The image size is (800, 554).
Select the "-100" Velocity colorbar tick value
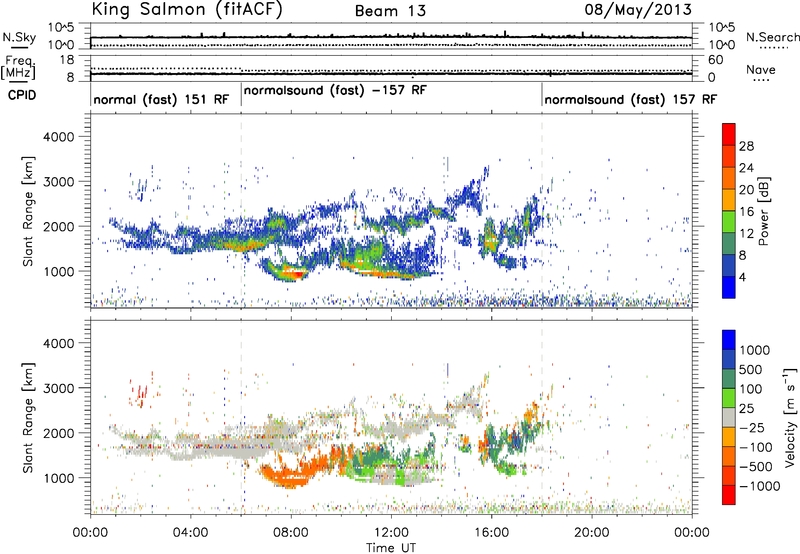click(756, 447)
